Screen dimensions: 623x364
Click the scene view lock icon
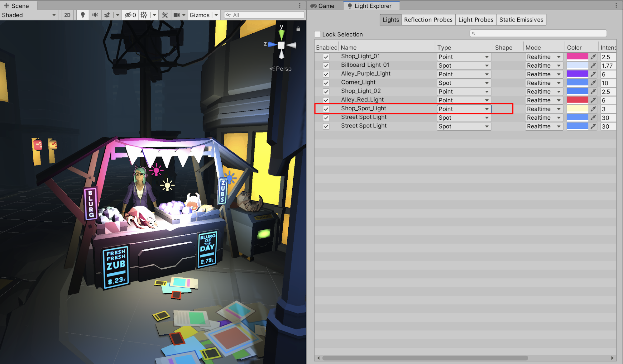[298, 29]
